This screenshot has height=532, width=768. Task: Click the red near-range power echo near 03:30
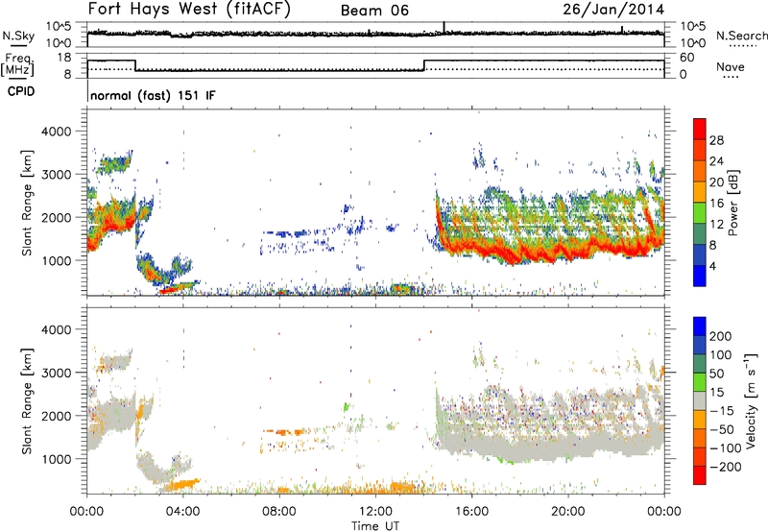click(169, 290)
